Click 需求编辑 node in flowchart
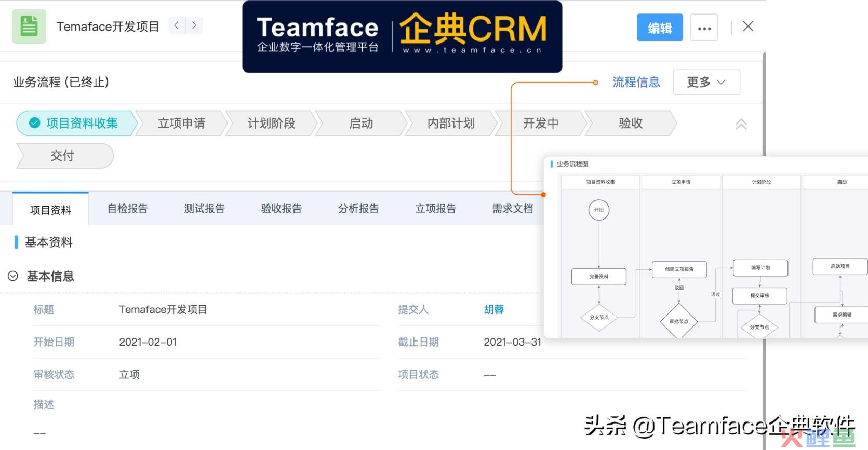Viewport: 868px width, 450px height. (x=842, y=315)
